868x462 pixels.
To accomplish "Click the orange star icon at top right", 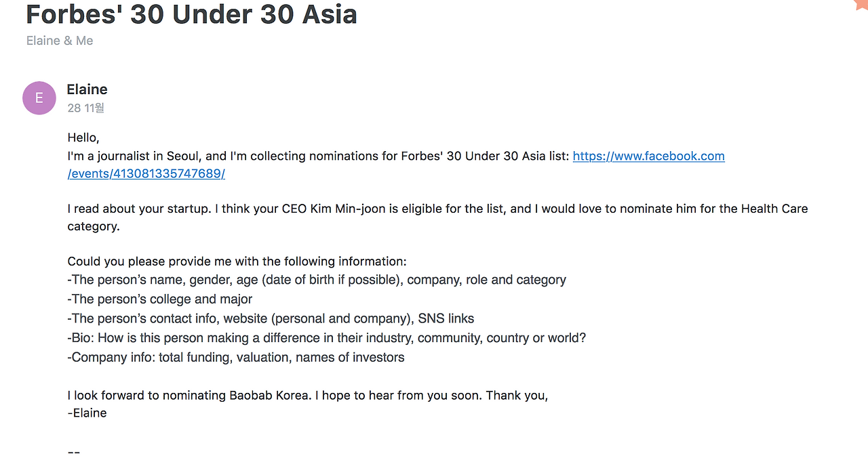I will (x=863, y=3).
